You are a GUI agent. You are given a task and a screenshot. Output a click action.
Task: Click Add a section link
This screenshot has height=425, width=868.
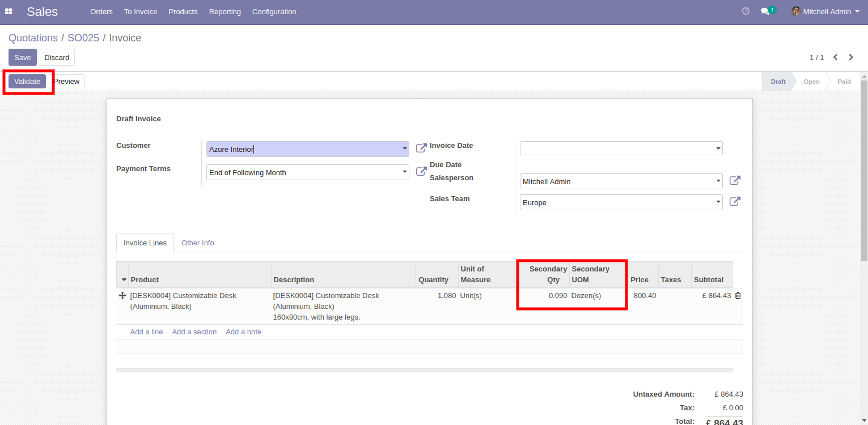(x=194, y=331)
